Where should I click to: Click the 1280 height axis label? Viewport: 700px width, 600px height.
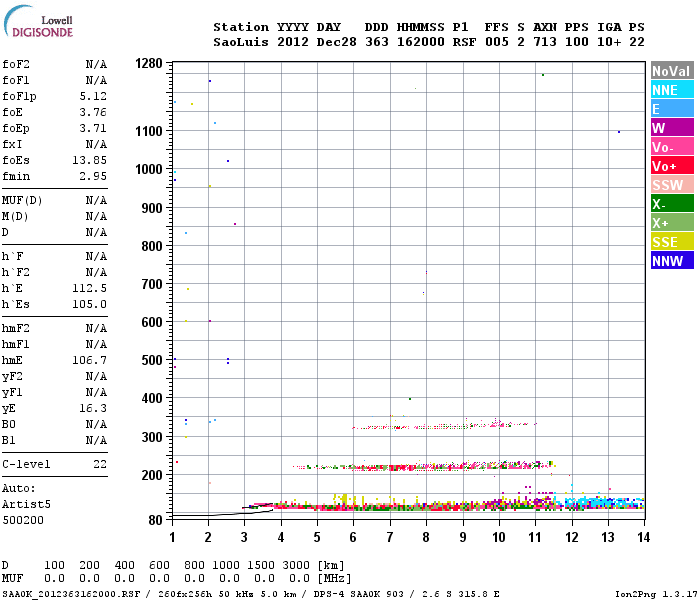coord(149,63)
